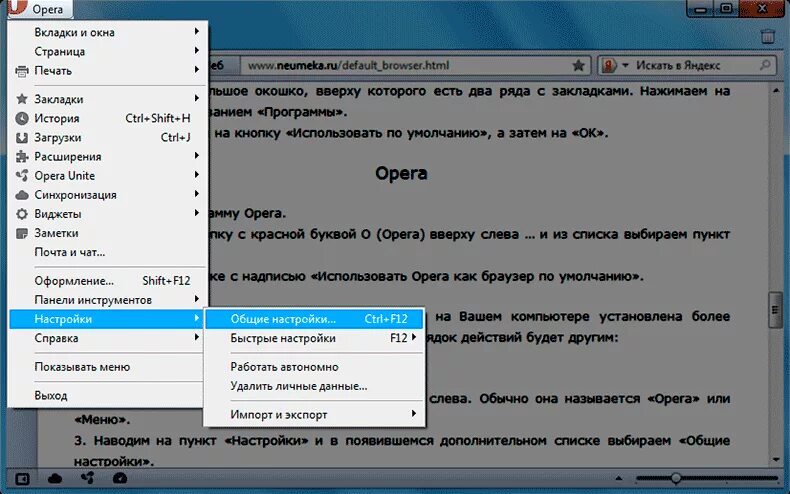Choose Выход to quit Opera
The image size is (790, 494).
pyautogui.click(x=108, y=396)
